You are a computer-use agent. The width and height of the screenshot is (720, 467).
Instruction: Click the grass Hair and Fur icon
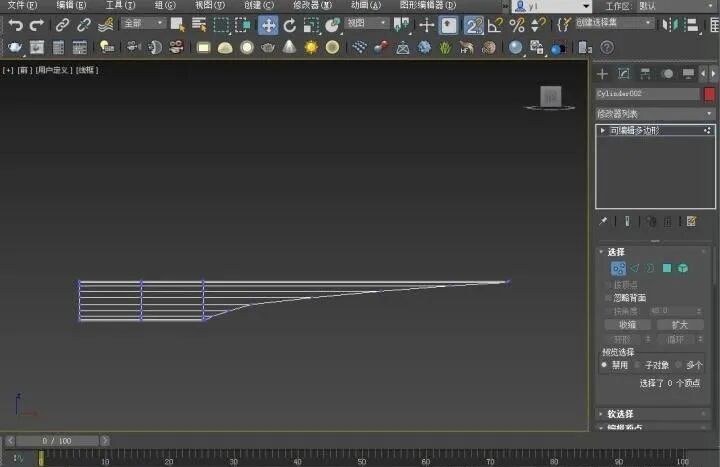445,47
